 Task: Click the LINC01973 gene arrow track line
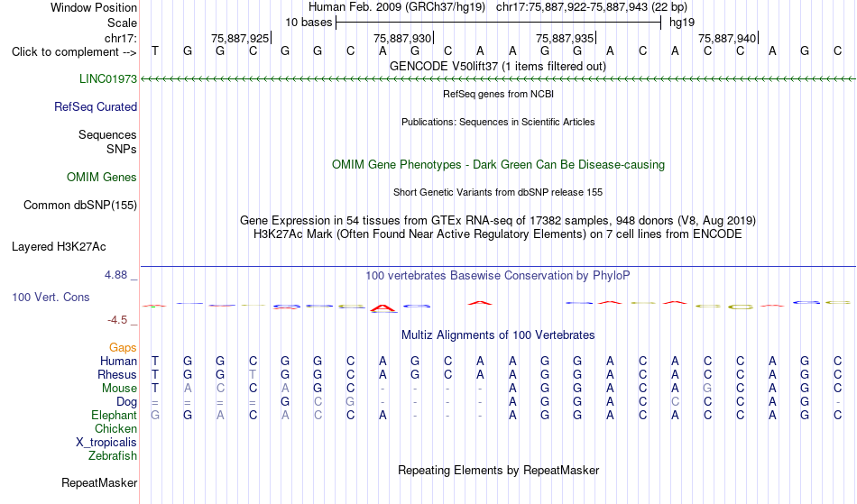(498, 79)
